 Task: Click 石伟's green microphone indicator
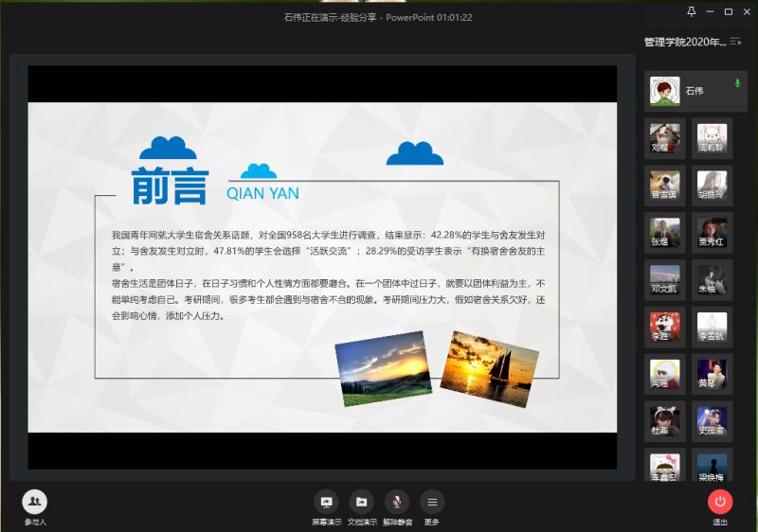[x=737, y=83]
